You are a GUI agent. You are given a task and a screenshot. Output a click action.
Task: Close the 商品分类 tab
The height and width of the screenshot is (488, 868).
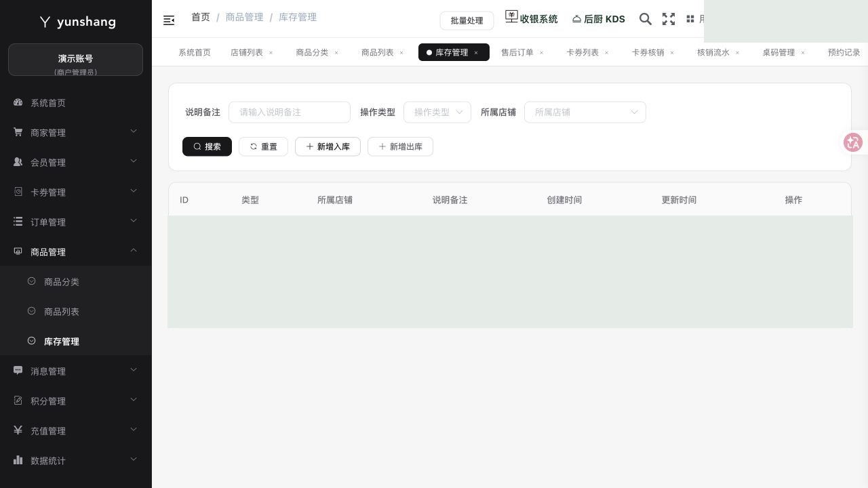tap(336, 53)
